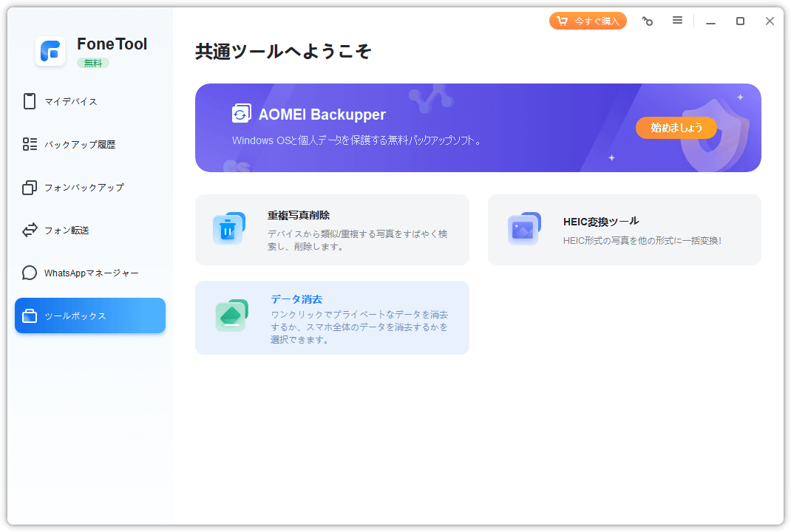Click the HEIC converter image icon
Viewport: 791px width, 532px height.
click(x=523, y=229)
